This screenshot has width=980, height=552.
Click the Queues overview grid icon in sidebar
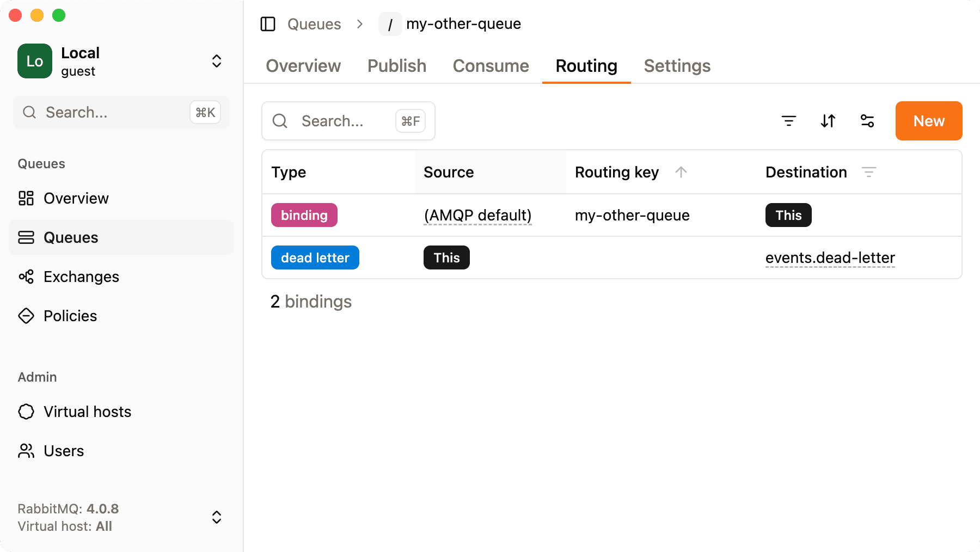coord(26,198)
